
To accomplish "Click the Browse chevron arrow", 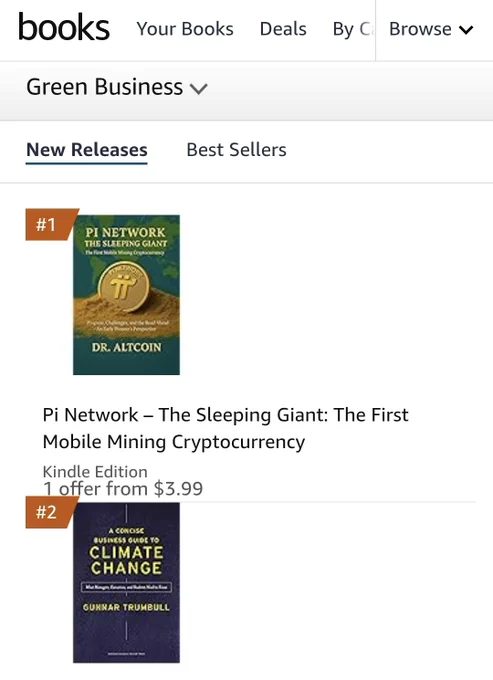I will pos(467,30).
